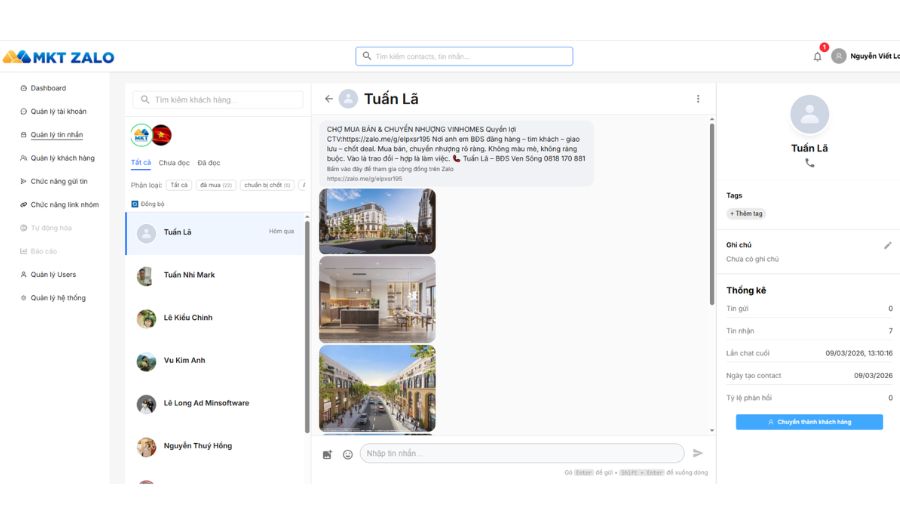
Task: Filter by the 'đã mua' category chip
Action: (x=215, y=185)
